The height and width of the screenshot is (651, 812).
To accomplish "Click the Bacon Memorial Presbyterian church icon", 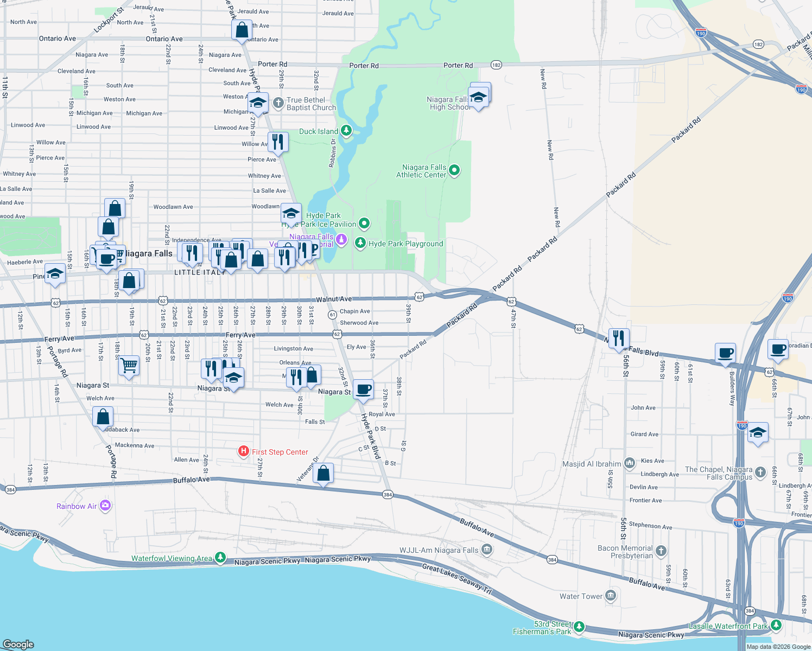I will [x=661, y=551].
